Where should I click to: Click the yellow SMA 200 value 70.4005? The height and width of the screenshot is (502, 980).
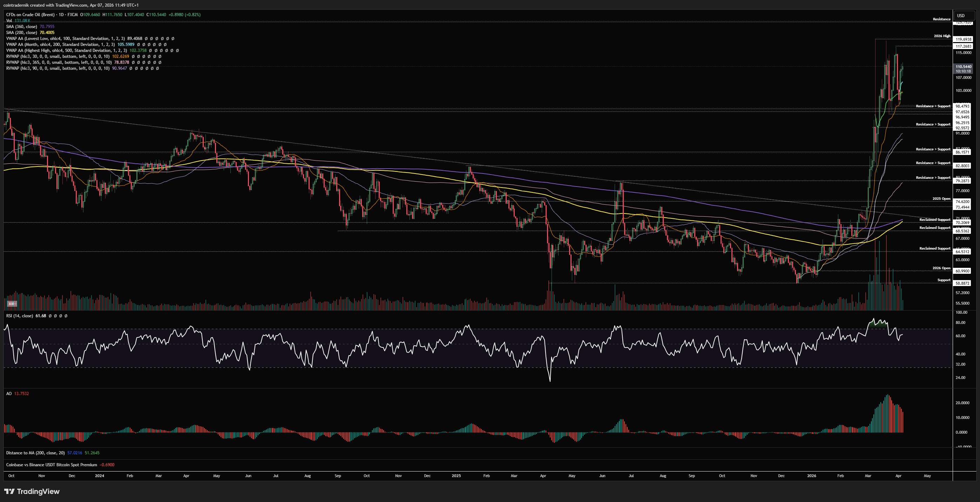(x=47, y=33)
